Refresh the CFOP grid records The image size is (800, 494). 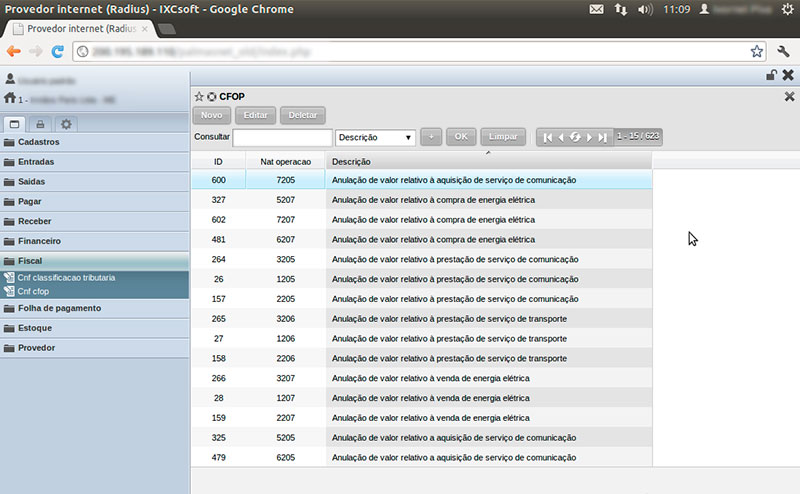[575, 137]
